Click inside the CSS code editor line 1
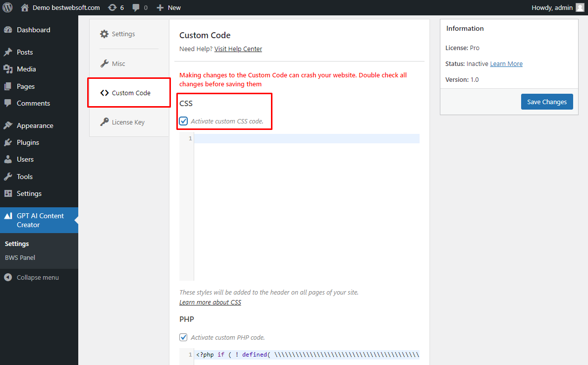This screenshot has height=365, width=588. [306, 138]
